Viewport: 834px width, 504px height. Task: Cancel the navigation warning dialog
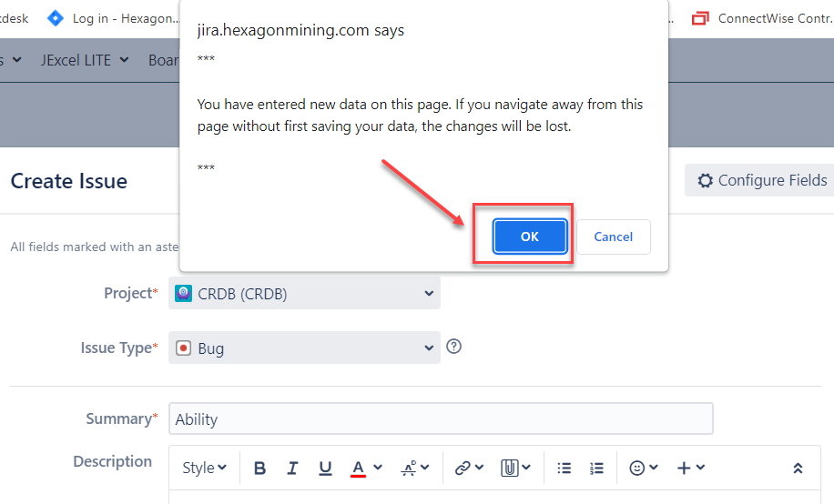[614, 237]
